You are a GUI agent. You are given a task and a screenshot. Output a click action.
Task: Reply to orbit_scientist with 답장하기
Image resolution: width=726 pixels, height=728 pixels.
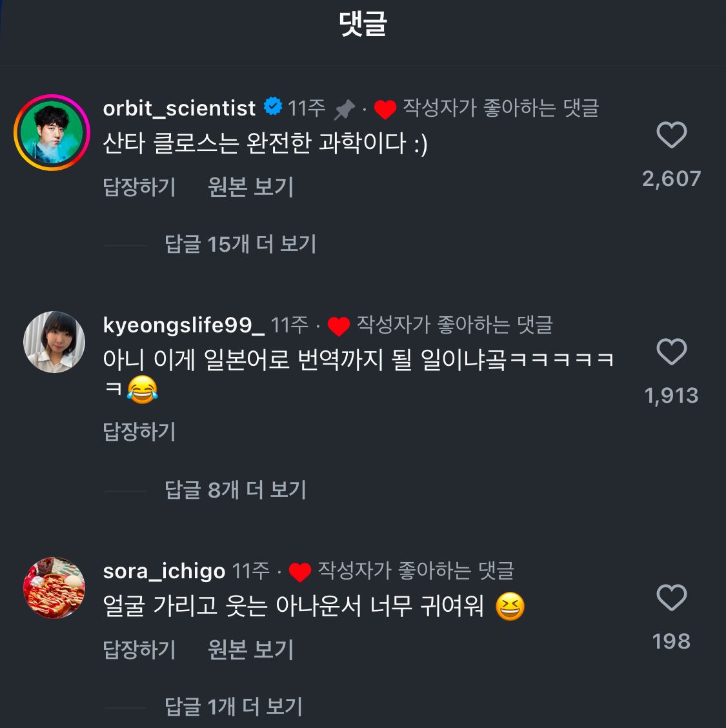[x=139, y=187]
